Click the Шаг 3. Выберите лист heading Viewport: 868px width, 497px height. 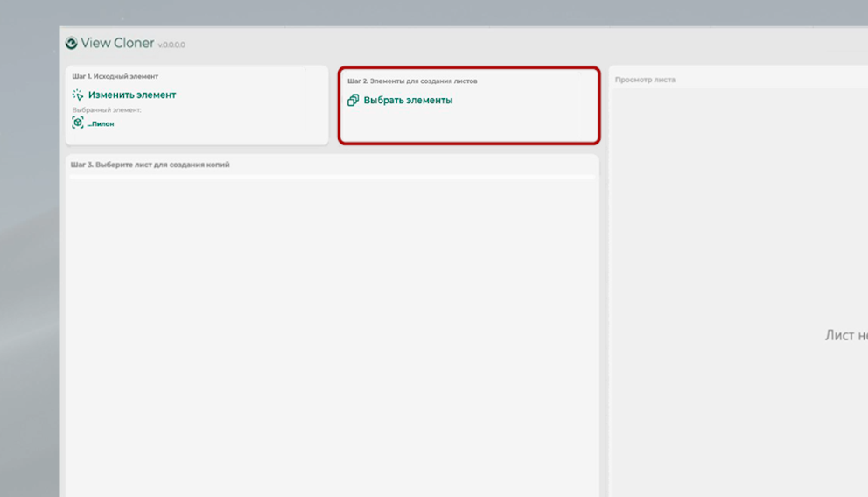coord(150,164)
